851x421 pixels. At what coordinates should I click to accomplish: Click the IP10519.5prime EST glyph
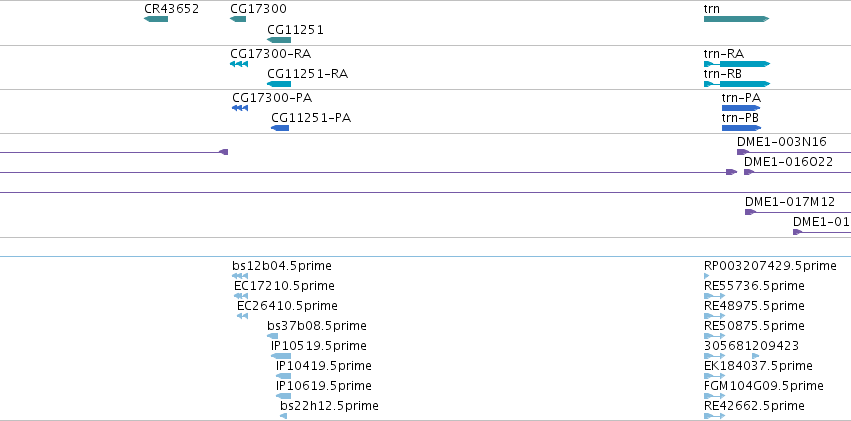point(281,356)
